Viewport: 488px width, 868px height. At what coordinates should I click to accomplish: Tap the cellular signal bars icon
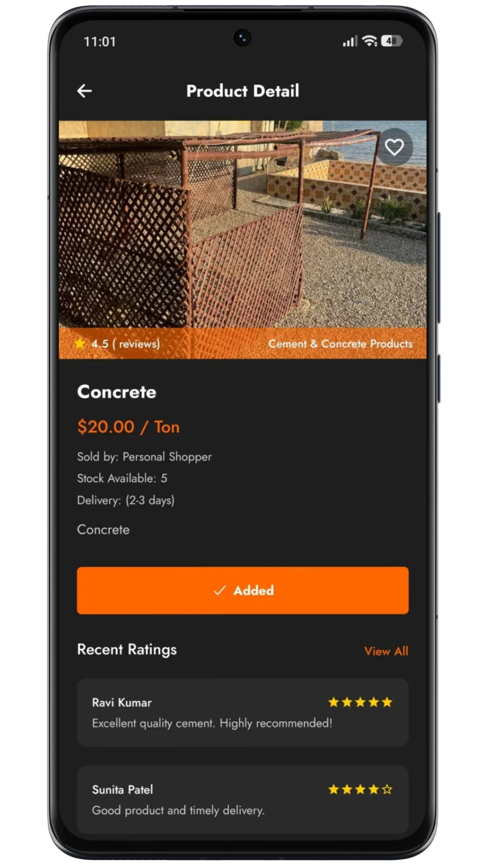350,41
